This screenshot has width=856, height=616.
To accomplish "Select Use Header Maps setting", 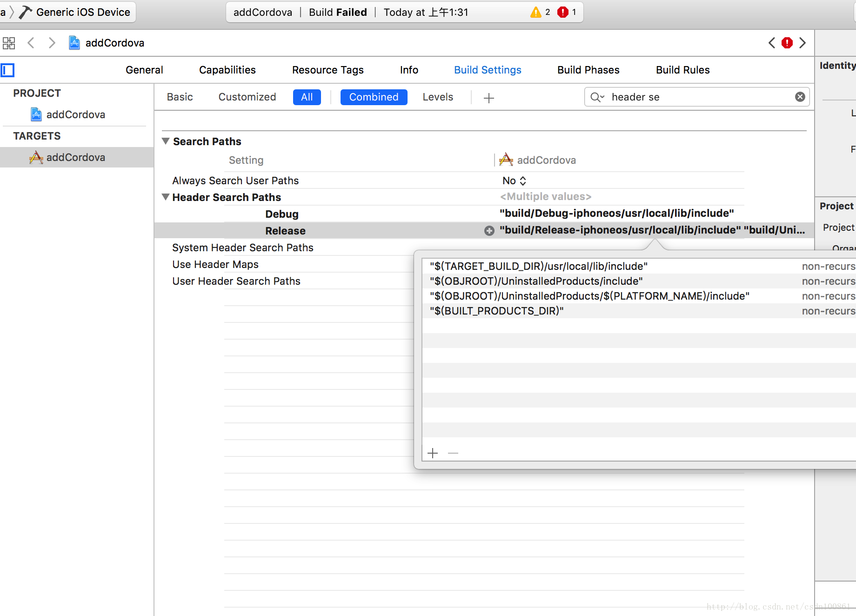I will pos(215,264).
